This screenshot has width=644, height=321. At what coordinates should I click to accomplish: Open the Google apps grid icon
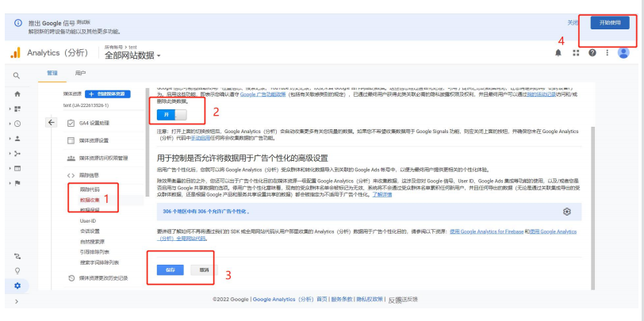pos(576,52)
